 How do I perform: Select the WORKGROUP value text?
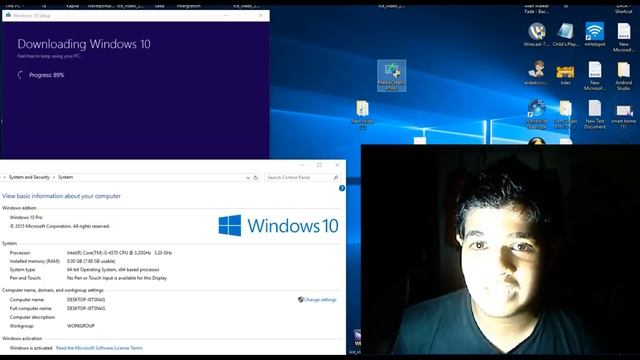(x=81, y=326)
